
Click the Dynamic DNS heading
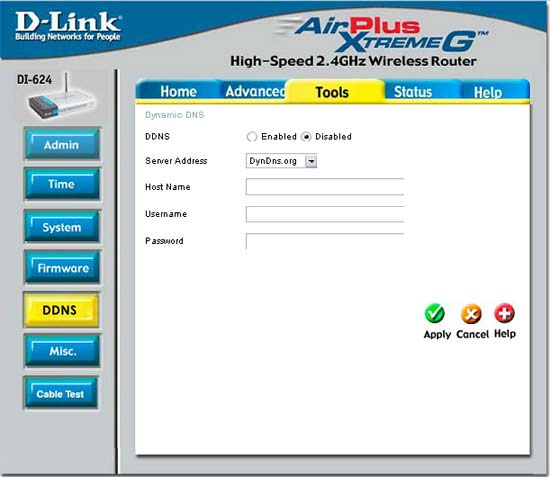(x=174, y=115)
